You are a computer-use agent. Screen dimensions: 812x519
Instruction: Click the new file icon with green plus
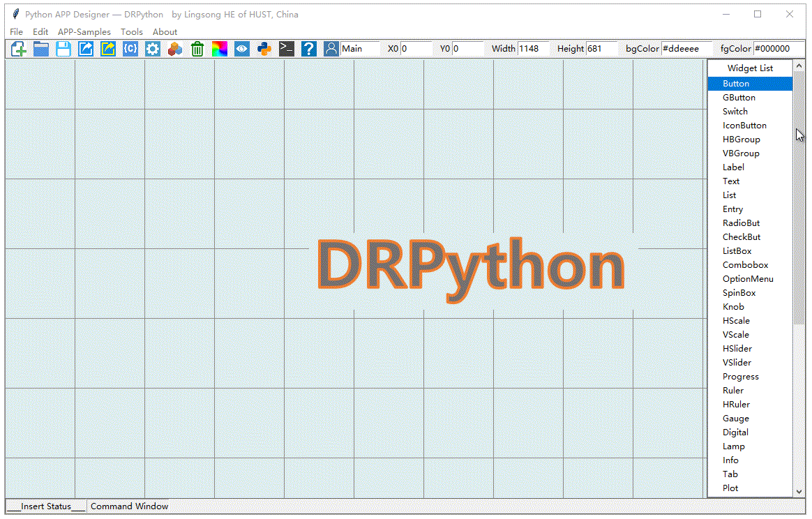point(19,50)
